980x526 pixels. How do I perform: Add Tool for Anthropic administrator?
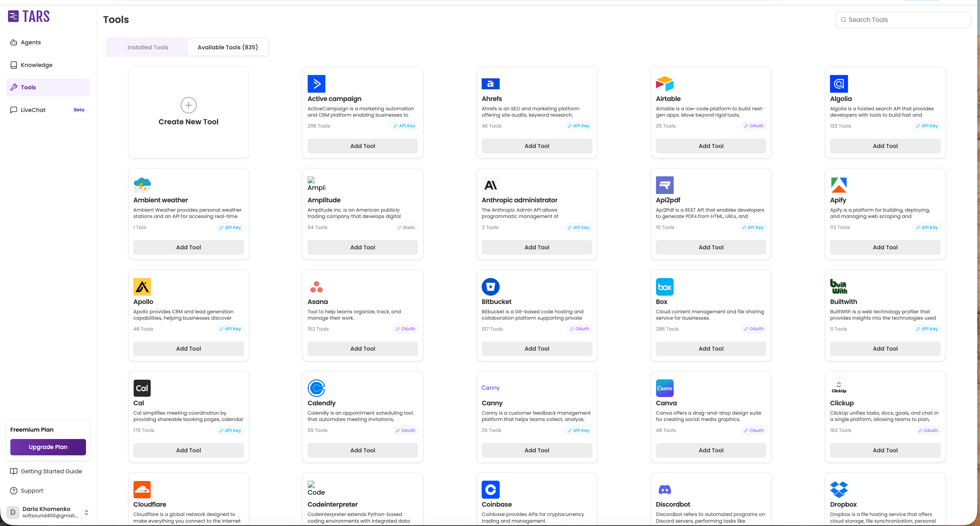(537, 247)
